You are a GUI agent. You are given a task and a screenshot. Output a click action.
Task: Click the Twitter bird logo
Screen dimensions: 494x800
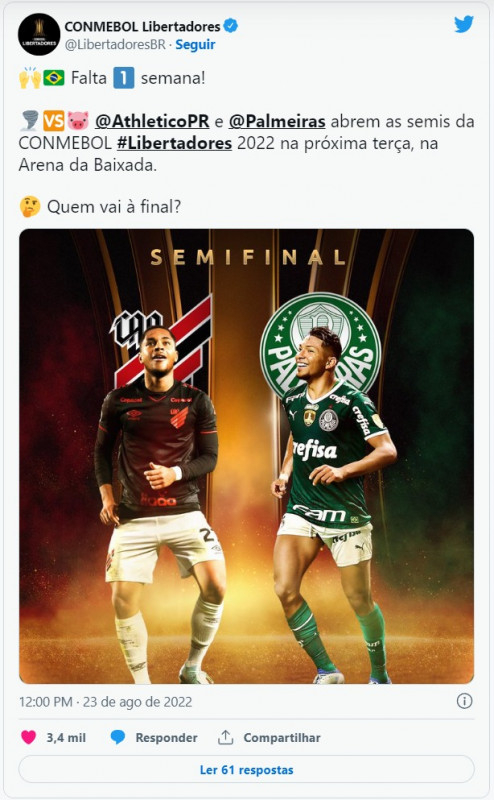tap(463, 24)
